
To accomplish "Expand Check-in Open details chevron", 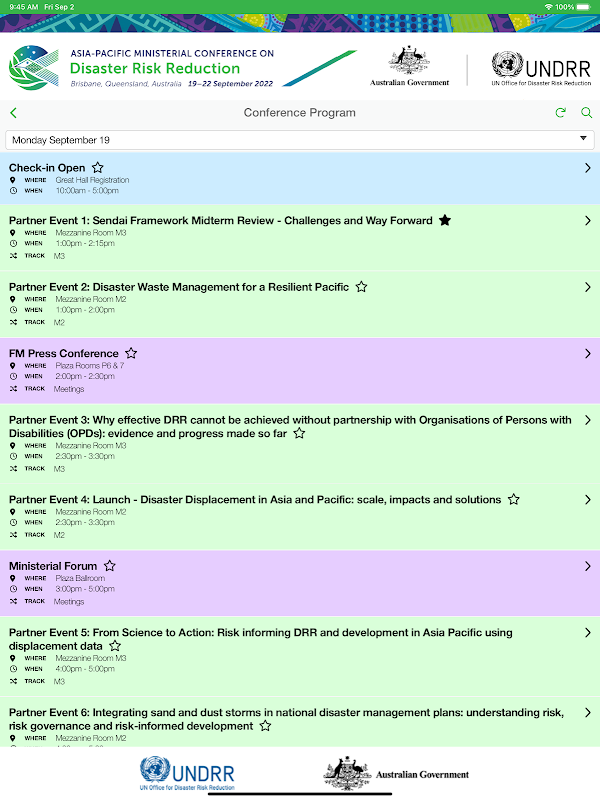I will [x=587, y=168].
